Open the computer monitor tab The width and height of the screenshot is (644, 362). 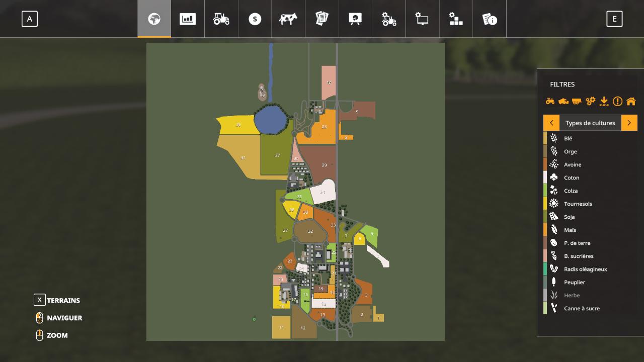422,19
